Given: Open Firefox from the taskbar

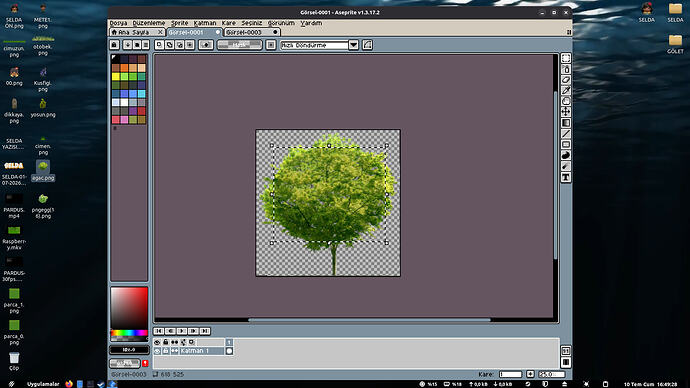Looking at the screenshot, I should [69, 384].
